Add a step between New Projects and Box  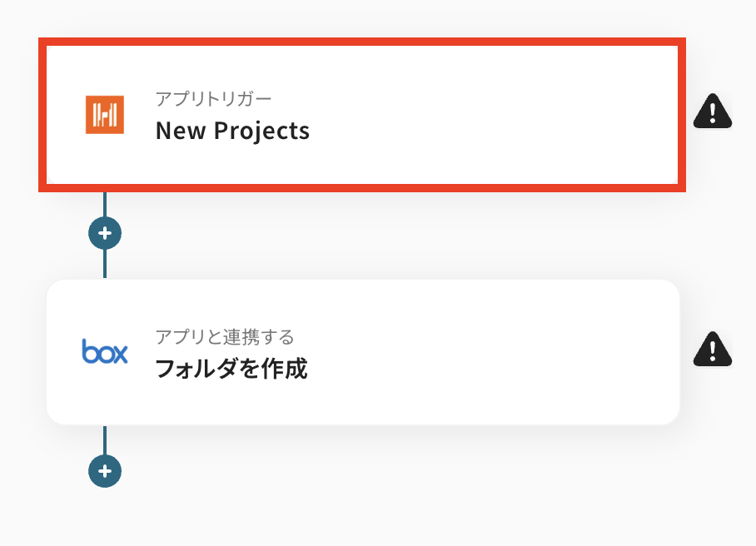[x=105, y=233]
